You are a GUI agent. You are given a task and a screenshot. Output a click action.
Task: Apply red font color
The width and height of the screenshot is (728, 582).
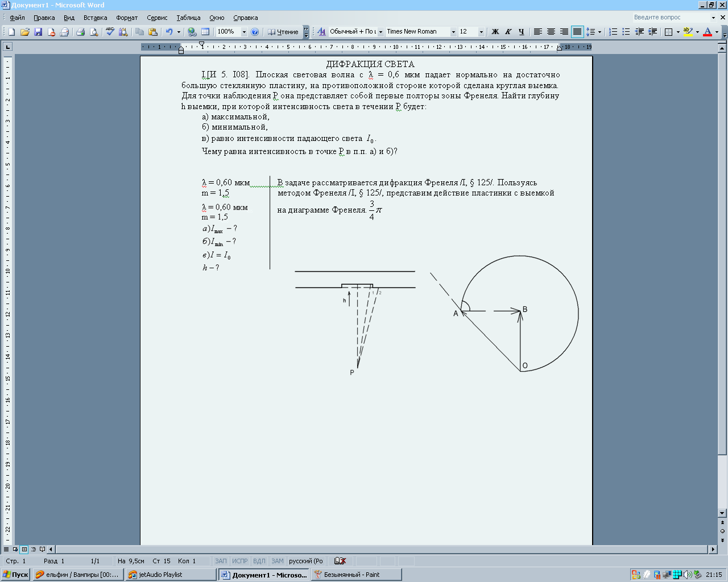708,32
